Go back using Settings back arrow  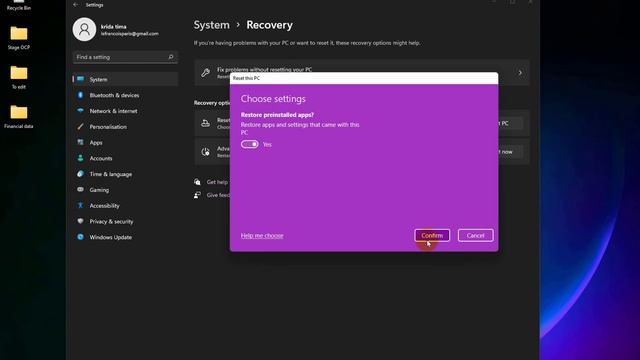tap(76, 4)
